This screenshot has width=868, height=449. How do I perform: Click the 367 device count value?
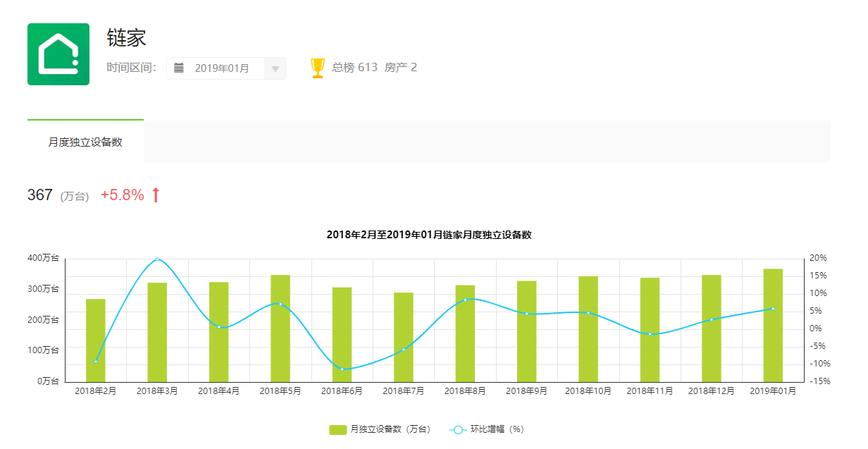(40, 195)
